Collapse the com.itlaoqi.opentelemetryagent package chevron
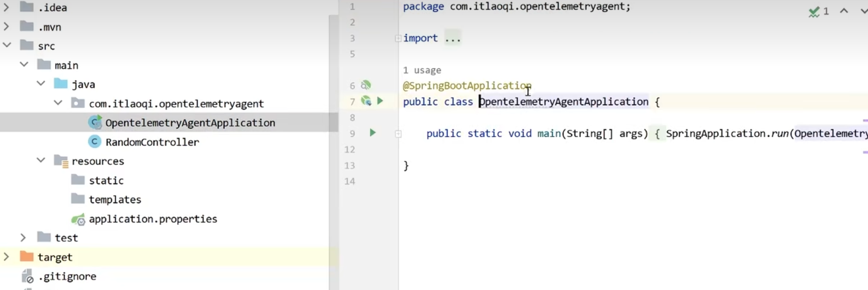 [x=58, y=103]
